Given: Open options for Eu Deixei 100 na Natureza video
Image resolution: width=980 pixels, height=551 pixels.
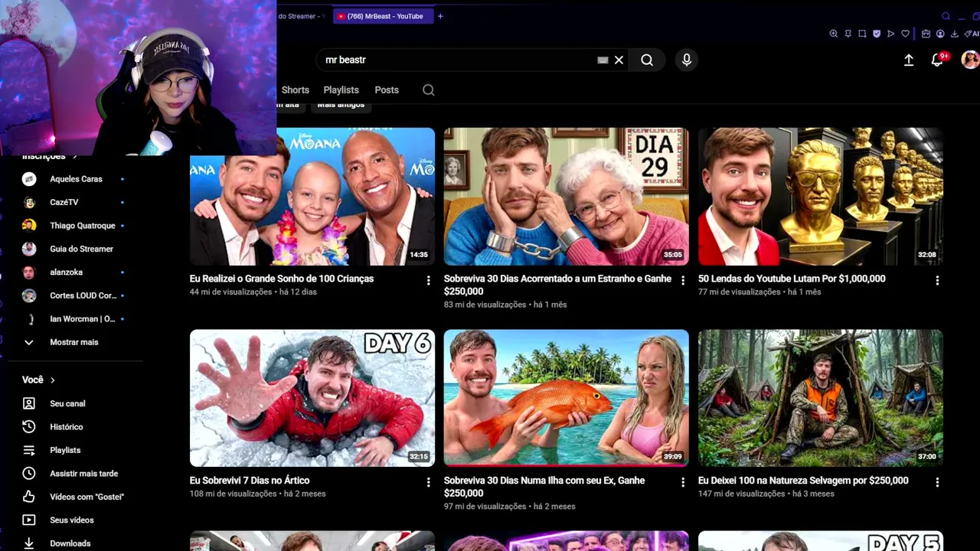Looking at the screenshot, I should (x=937, y=482).
